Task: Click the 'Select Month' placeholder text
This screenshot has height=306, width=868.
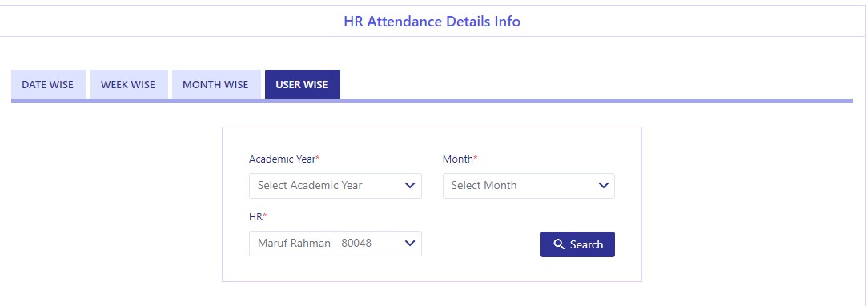Action: [484, 185]
